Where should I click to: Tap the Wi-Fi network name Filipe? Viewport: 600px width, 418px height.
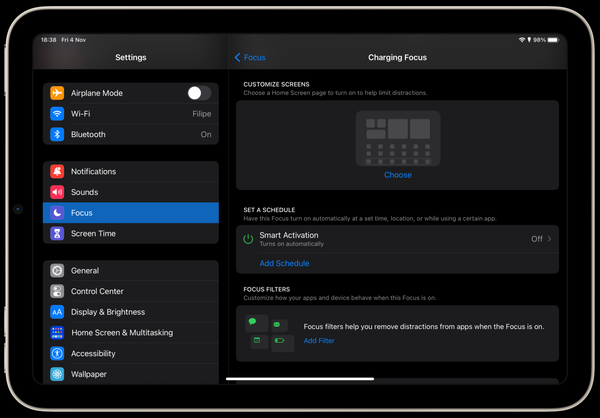click(x=202, y=114)
